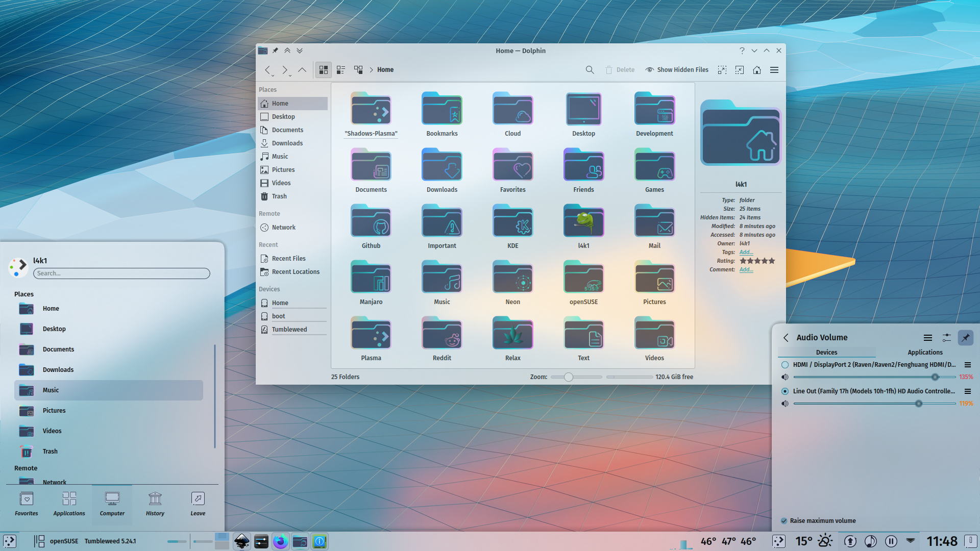This screenshot has height=551, width=980.
Task: Go up one directory with the up arrow
Action: click(302, 70)
